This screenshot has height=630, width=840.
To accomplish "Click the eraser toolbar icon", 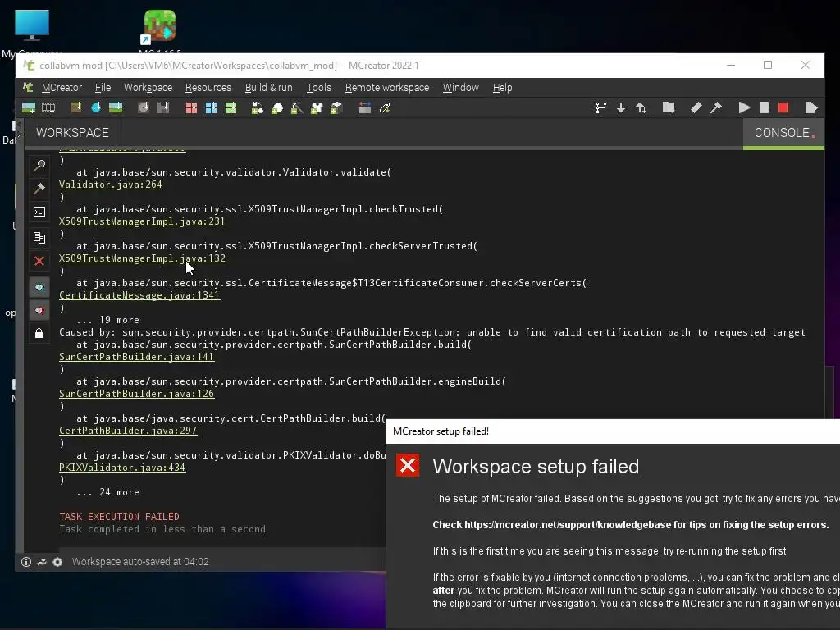I will (696, 108).
